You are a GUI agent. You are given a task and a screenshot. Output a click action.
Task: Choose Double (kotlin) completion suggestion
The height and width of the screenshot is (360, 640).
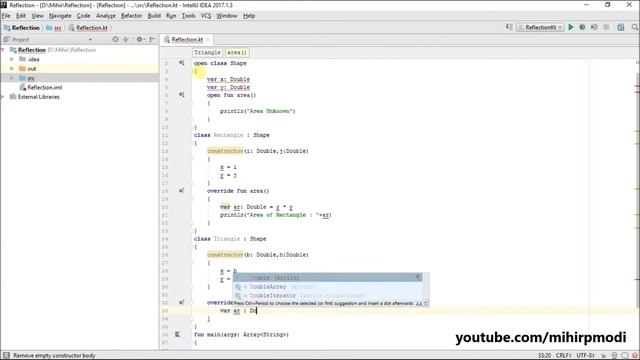point(328,278)
